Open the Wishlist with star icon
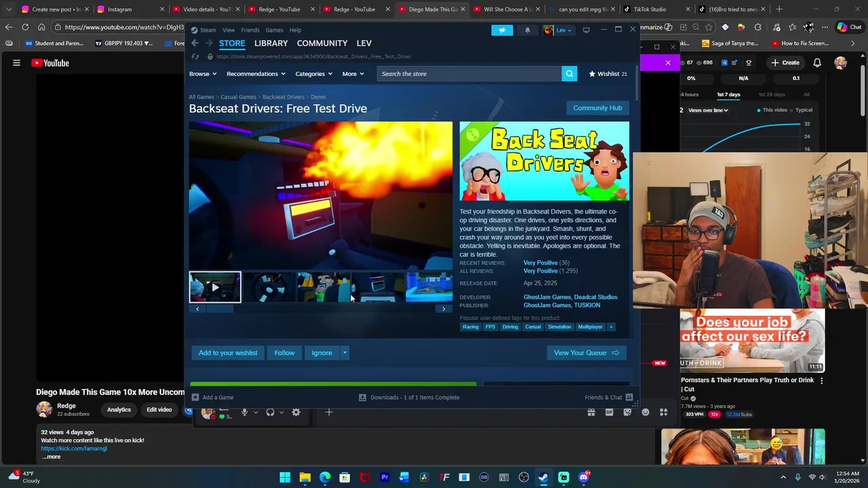This screenshot has width=868, height=488. tap(608, 74)
